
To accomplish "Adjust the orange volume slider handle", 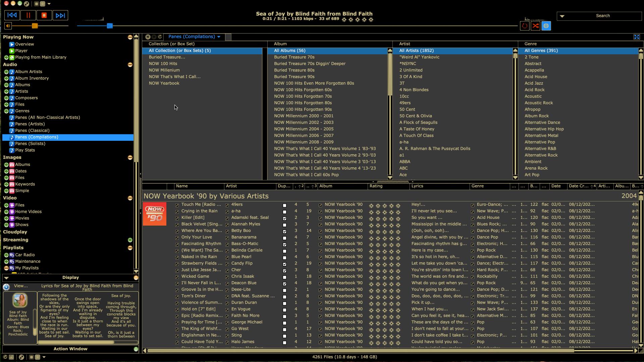I will click(35, 26).
